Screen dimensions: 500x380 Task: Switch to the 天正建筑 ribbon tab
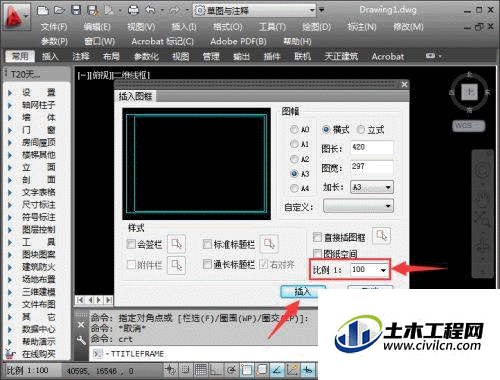(341, 56)
